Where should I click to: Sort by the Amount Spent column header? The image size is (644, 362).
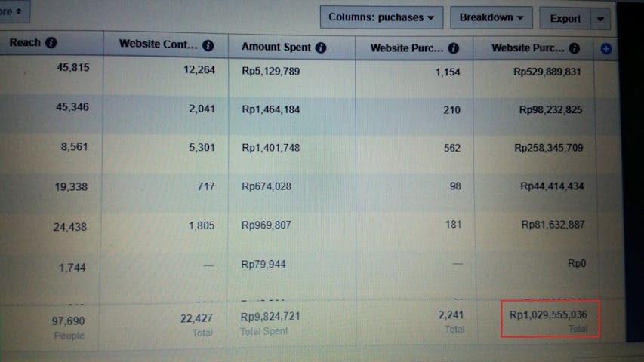pos(276,47)
